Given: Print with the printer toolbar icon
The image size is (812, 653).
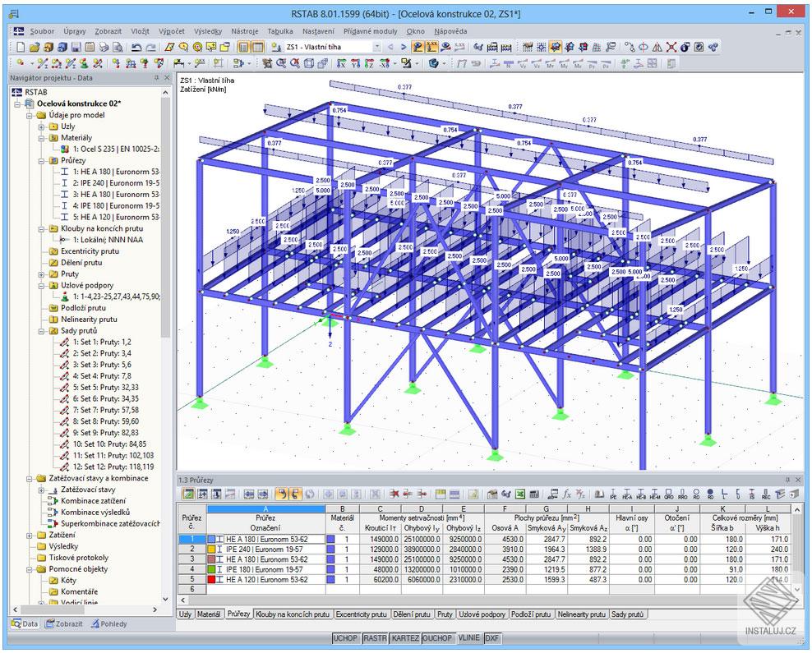Looking at the screenshot, I should pyautogui.click(x=104, y=47).
